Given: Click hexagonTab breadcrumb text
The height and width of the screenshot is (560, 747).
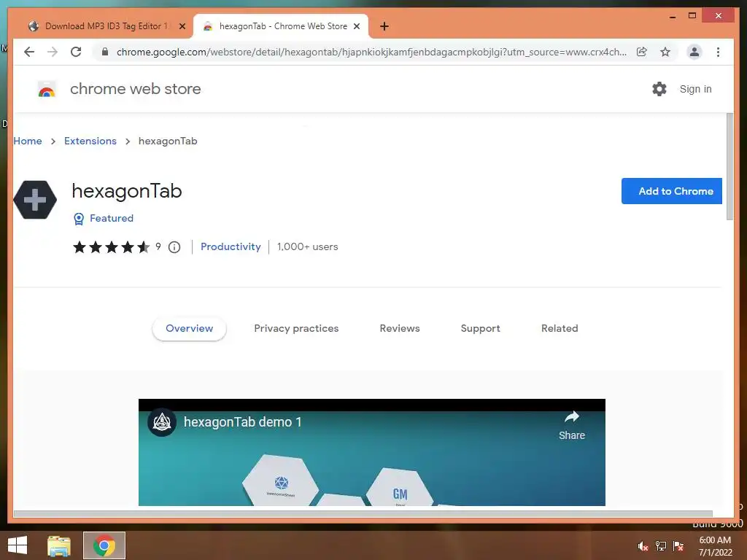Looking at the screenshot, I should 168,141.
